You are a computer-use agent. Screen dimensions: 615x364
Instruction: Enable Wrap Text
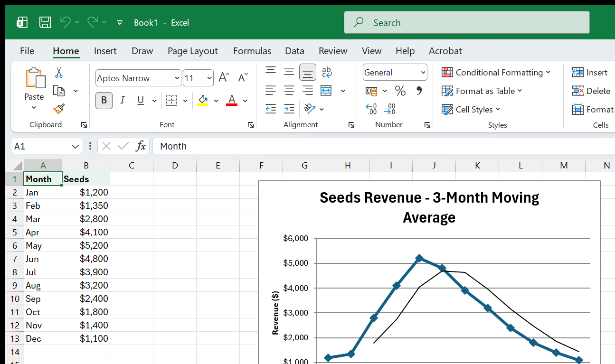pyautogui.click(x=327, y=72)
